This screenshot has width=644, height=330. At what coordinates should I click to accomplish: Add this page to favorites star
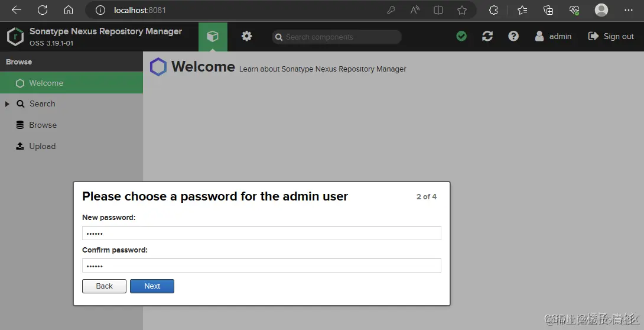(x=462, y=10)
